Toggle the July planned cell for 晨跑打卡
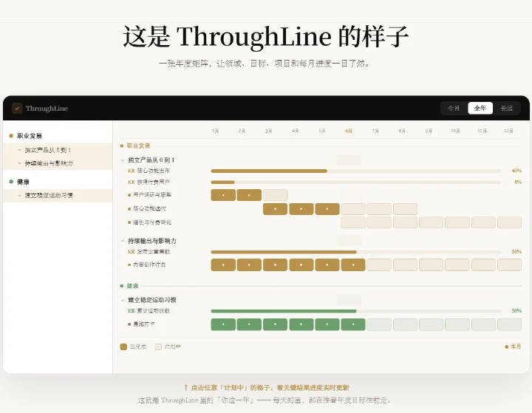 379,324
